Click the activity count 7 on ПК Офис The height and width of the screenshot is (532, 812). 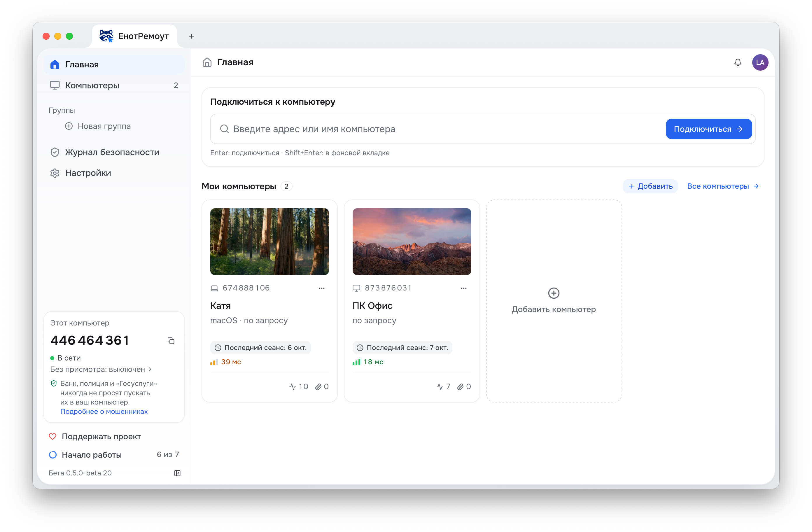[444, 386]
